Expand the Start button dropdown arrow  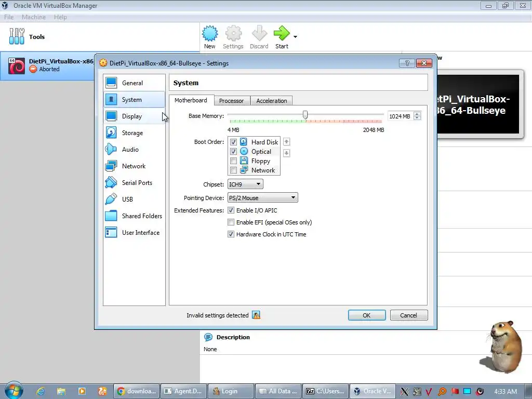coord(295,37)
